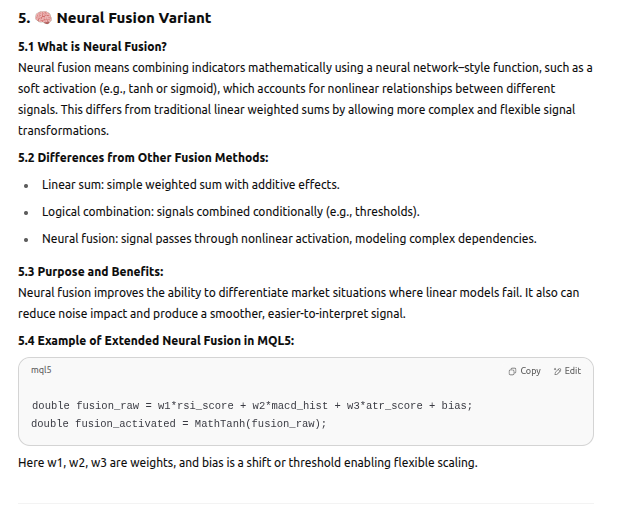Click the 'What is Neural Fusion?' subheading
The height and width of the screenshot is (512, 627).
pyautogui.click(x=92, y=47)
